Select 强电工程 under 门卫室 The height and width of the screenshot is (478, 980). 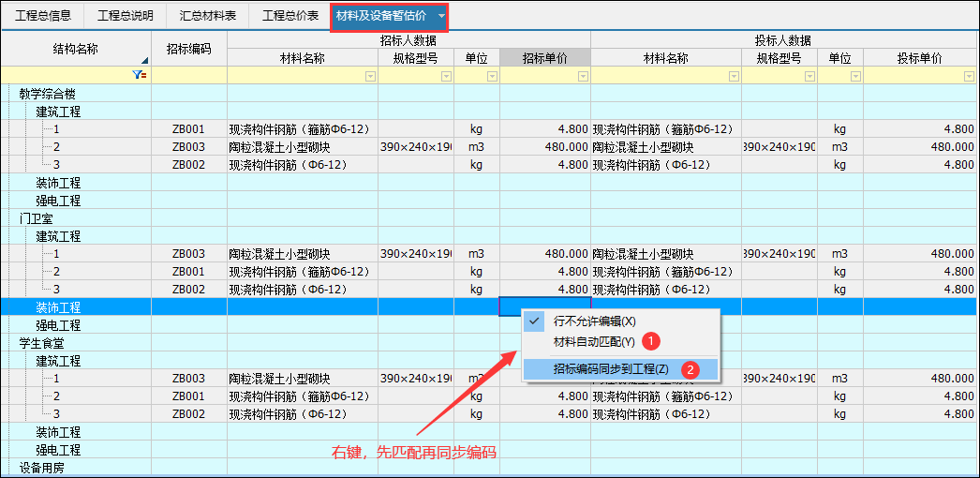[58, 325]
